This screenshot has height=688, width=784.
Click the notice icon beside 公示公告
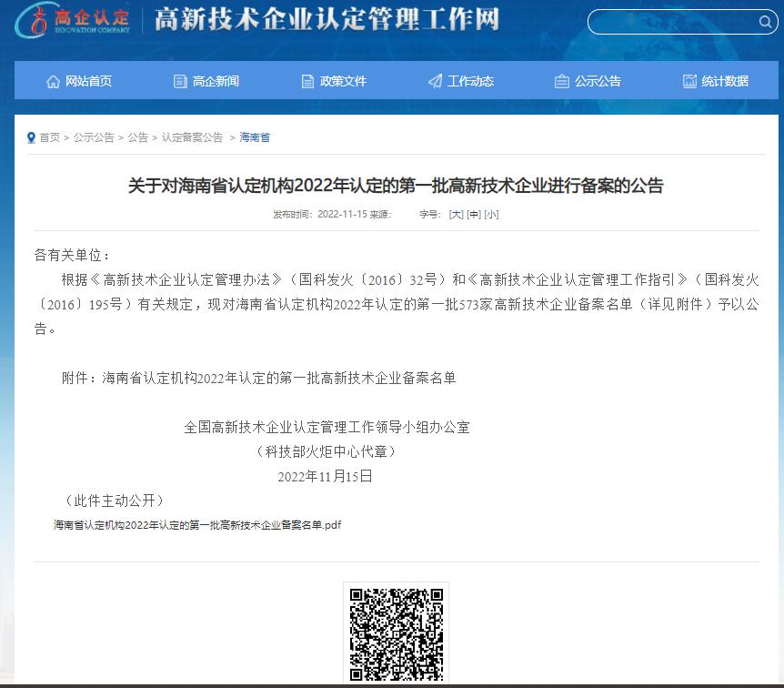pyautogui.click(x=562, y=81)
